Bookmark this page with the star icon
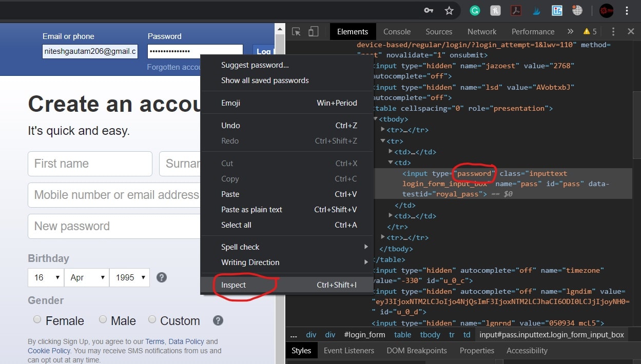Screen dimensions: 641x364 449,10
